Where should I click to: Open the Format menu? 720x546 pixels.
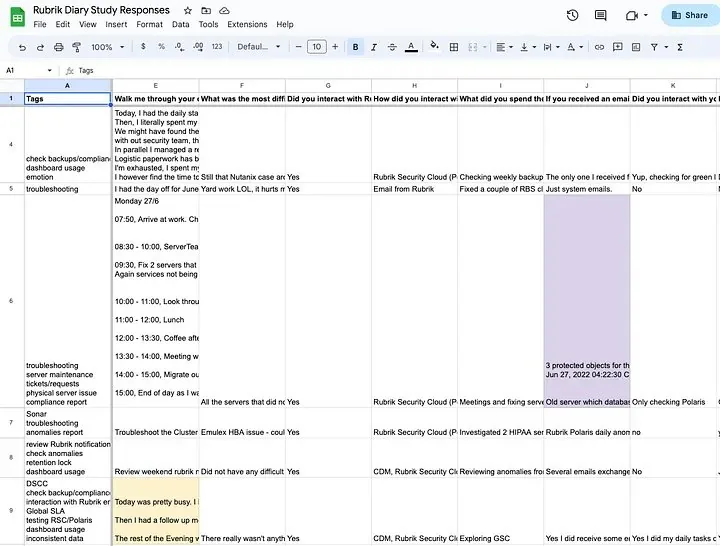tap(149, 24)
